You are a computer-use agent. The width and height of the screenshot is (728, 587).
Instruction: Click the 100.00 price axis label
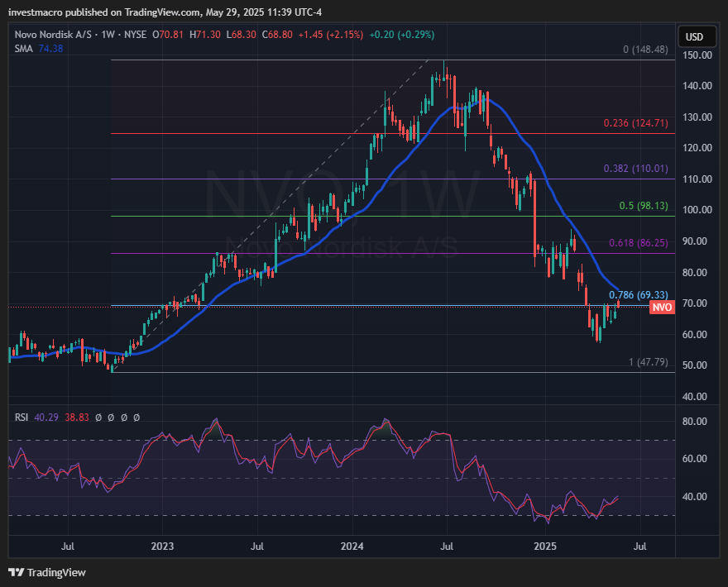coord(697,210)
